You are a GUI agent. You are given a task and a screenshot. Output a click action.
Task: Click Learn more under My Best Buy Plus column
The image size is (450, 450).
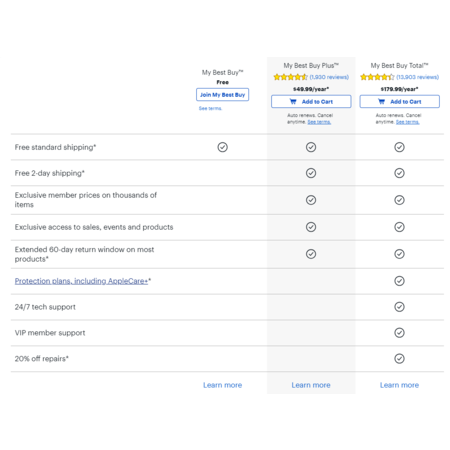point(311,385)
